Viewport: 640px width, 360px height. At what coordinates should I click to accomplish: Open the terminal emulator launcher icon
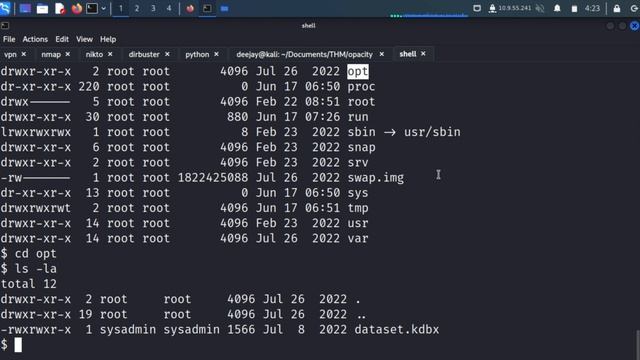[92, 9]
